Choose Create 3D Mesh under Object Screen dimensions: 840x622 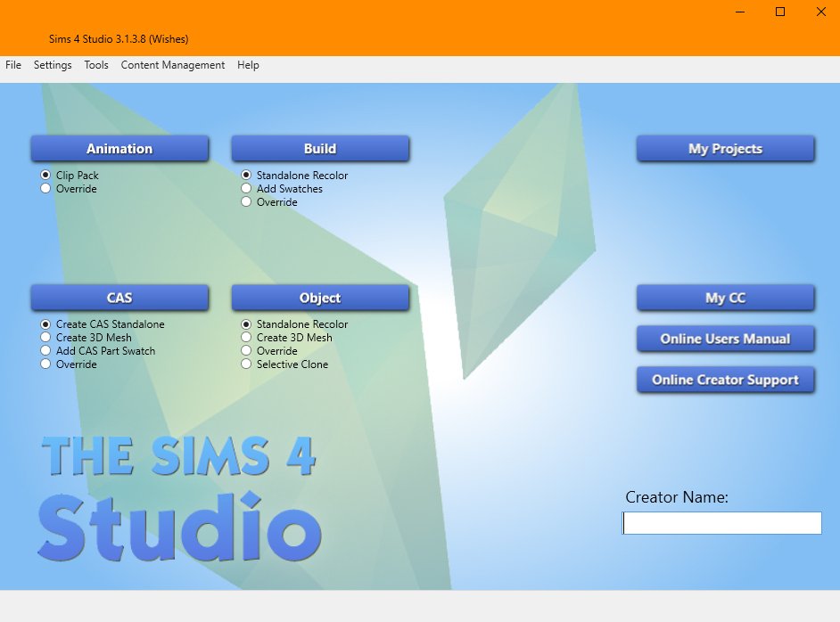247,338
